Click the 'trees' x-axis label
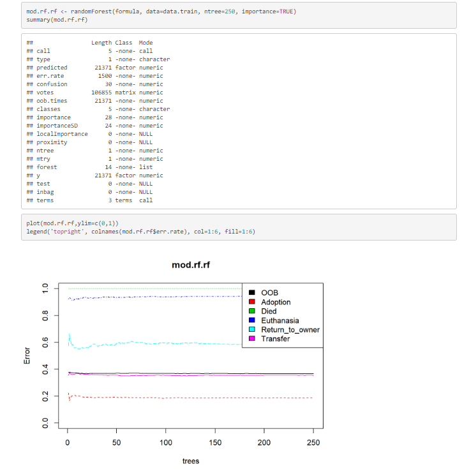Image resolution: width=469 pixels, height=476 pixels. tap(191, 461)
